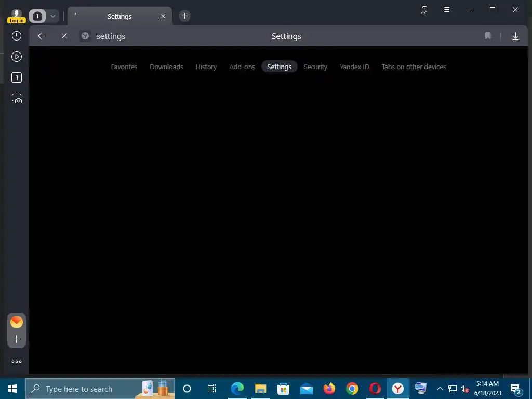Click the Yandex Browser taskbar icon
The height and width of the screenshot is (399, 532).
point(398,389)
